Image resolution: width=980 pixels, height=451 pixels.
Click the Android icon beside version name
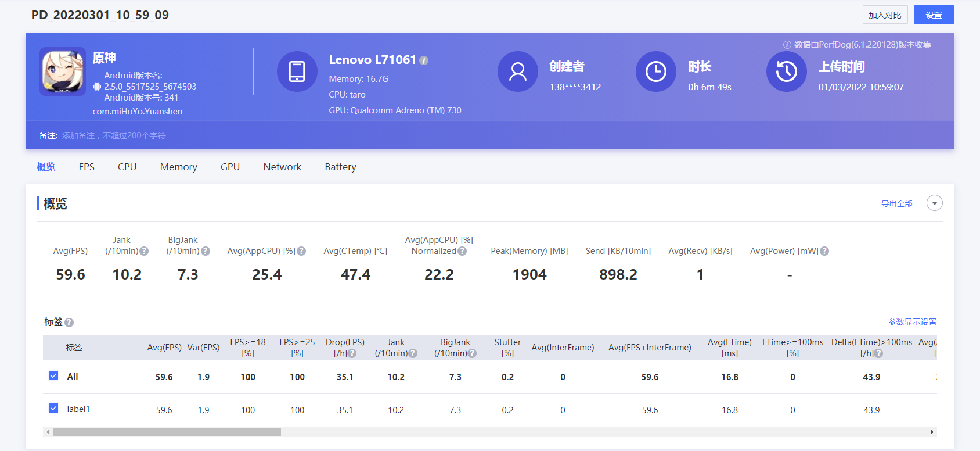tap(97, 87)
